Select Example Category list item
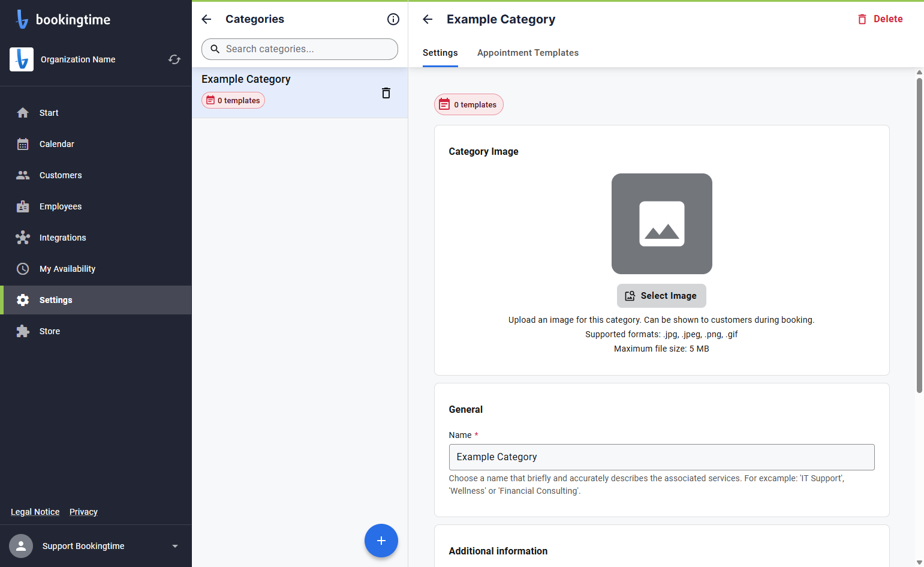 (300, 92)
